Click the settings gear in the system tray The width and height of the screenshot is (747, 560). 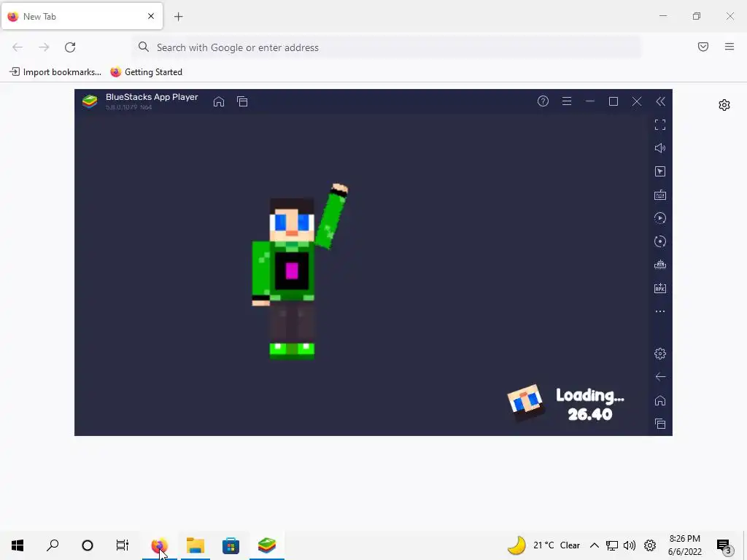[x=650, y=545]
